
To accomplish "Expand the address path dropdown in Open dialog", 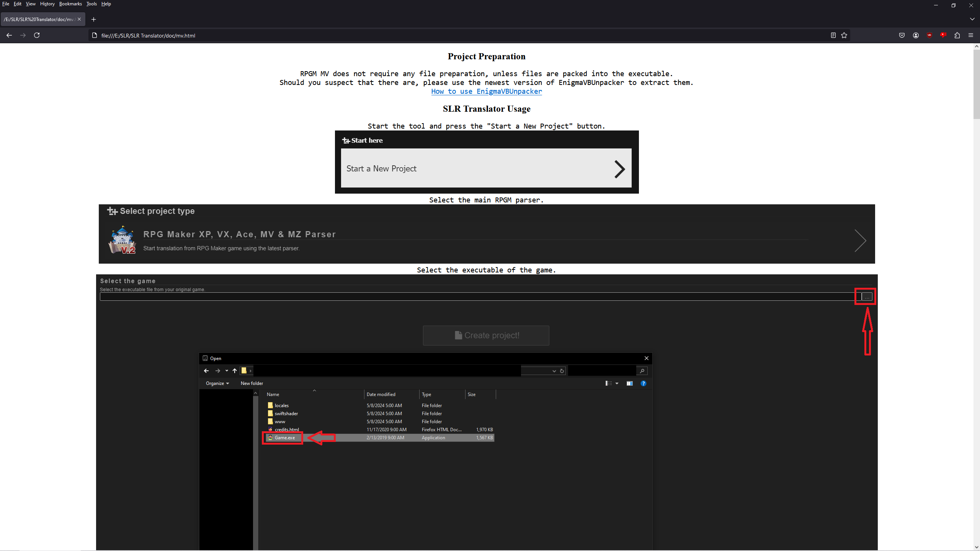I will tap(554, 371).
